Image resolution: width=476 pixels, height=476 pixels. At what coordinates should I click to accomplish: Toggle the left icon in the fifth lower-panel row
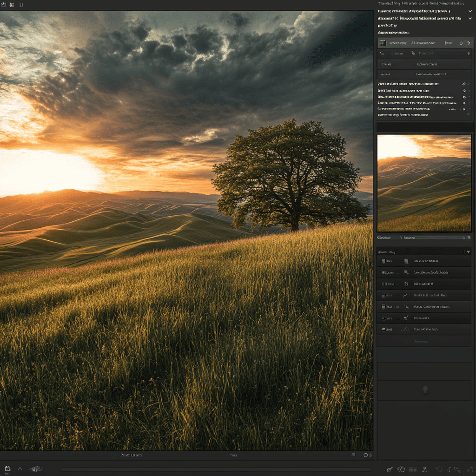pyautogui.click(x=383, y=307)
